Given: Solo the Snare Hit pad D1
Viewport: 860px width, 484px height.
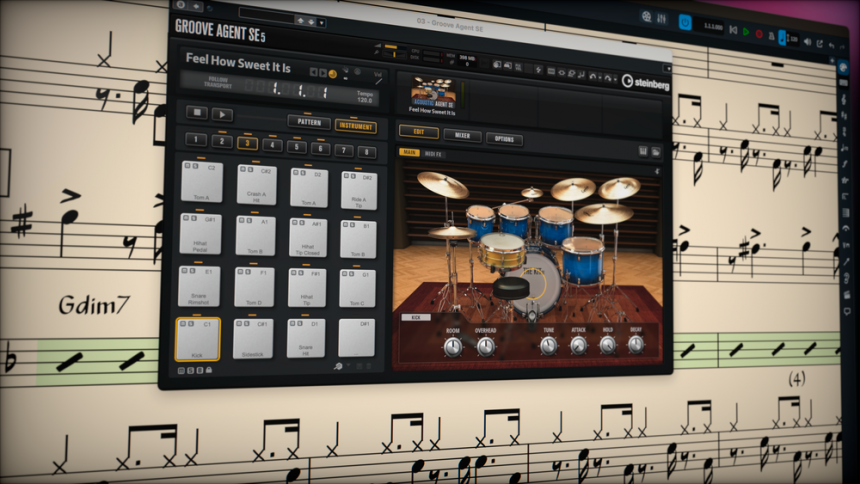Looking at the screenshot, I should 299,324.
